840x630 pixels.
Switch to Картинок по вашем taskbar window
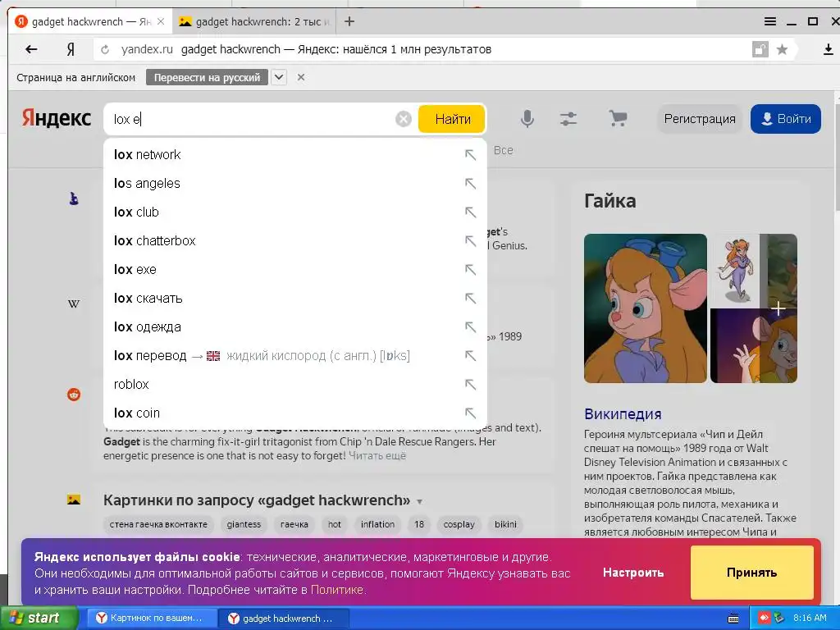pos(152,619)
